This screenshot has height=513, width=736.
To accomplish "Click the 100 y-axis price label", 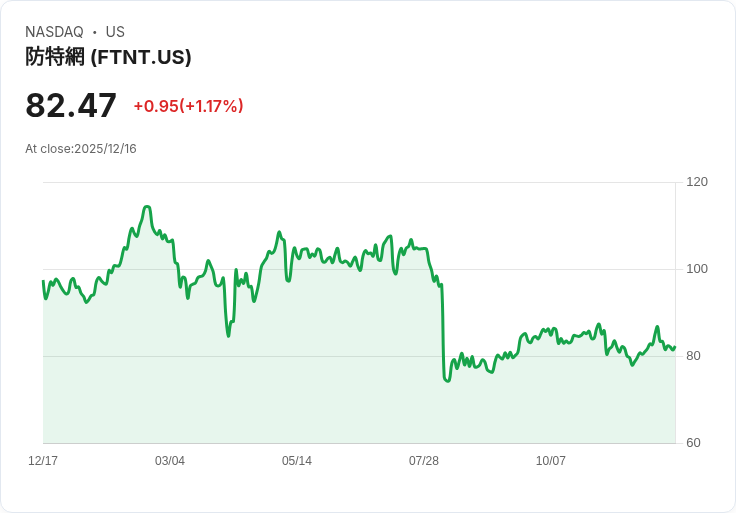I will (x=697, y=269).
